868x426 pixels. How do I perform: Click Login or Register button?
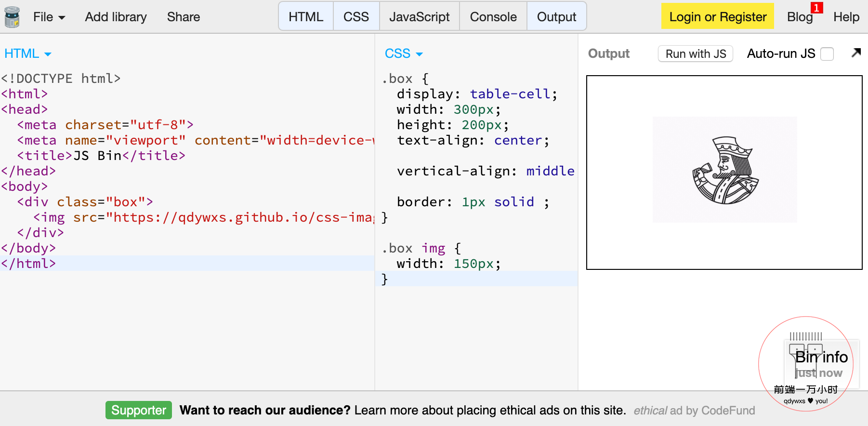point(718,16)
